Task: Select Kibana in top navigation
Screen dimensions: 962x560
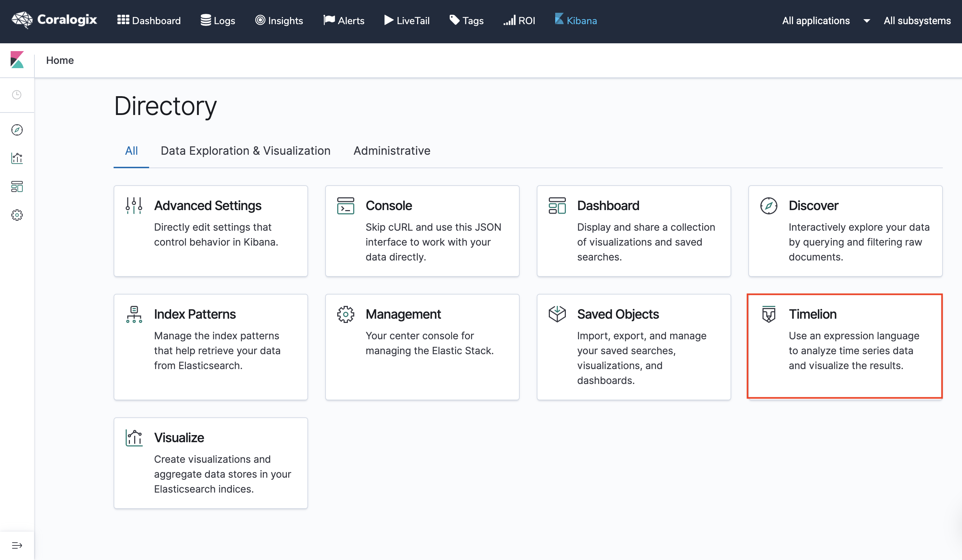Action: pyautogui.click(x=576, y=20)
